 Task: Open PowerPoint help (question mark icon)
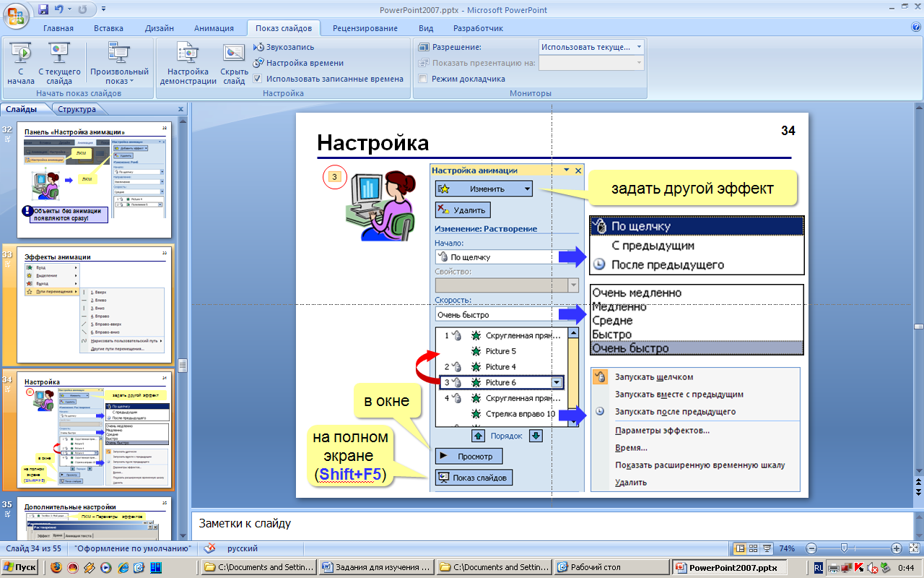coord(916,27)
